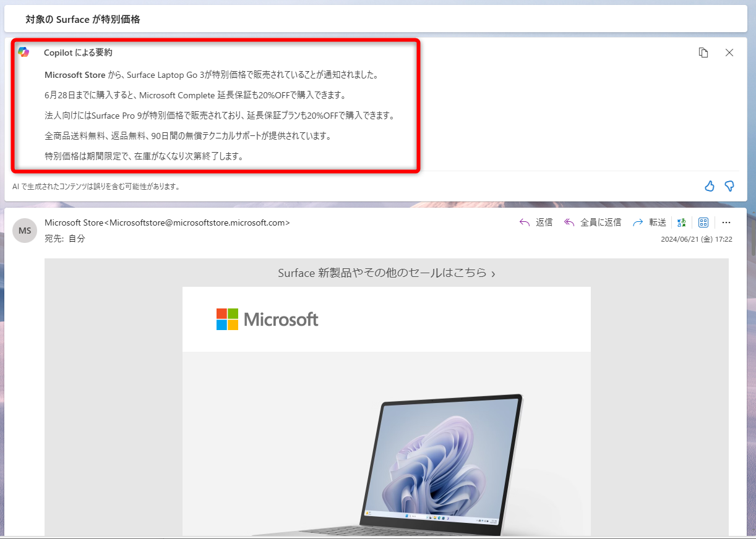Open the Surface 新製品やその他のセール link
This screenshot has width=756, height=539.
pyautogui.click(x=387, y=273)
